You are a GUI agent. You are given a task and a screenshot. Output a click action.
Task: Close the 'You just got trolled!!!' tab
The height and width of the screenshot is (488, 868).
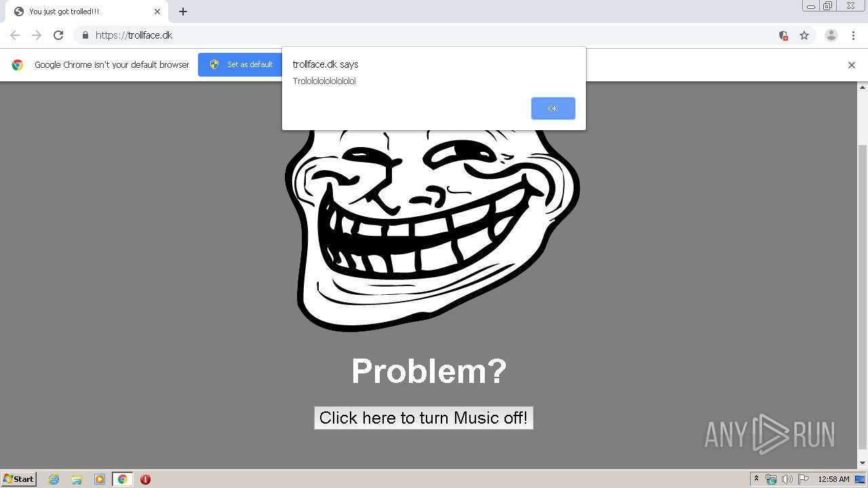(x=157, y=12)
